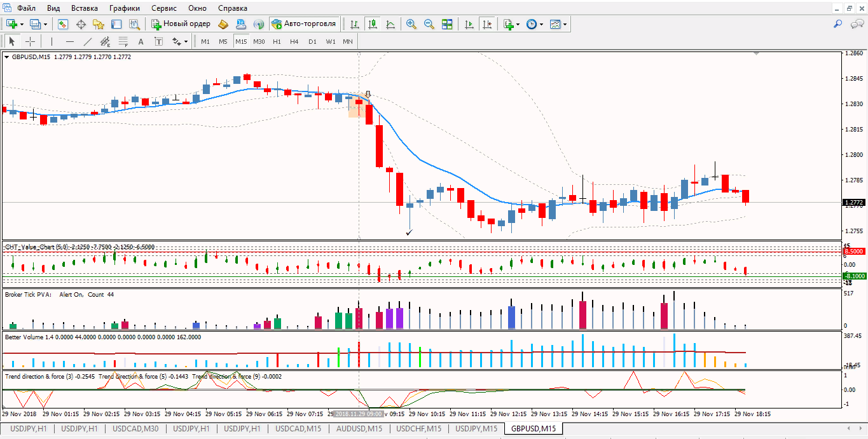This screenshot has height=439, width=868.
Task: Click the Новый ордер button
Action: click(x=181, y=24)
